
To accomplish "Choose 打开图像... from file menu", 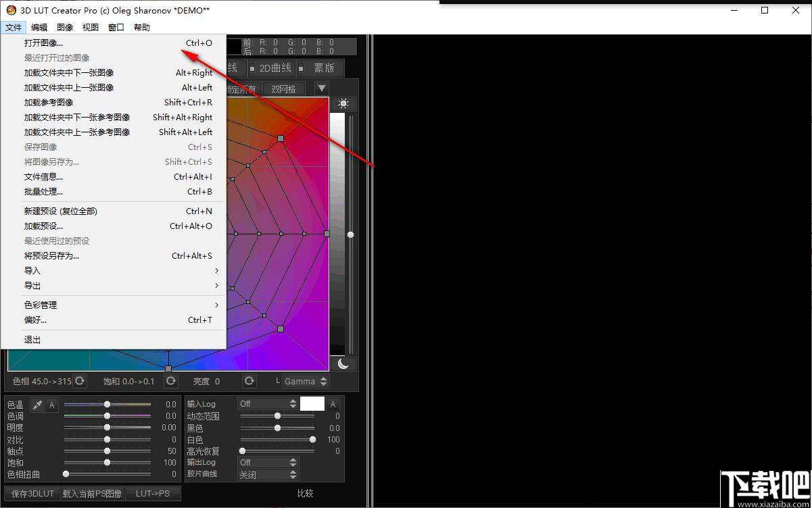I will pos(114,43).
